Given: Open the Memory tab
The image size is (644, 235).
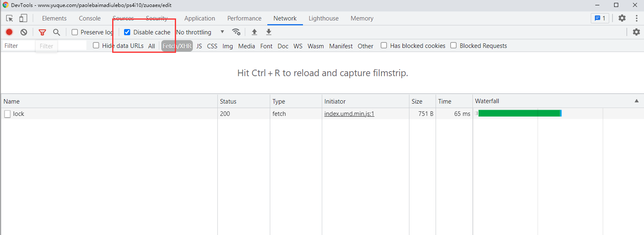Looking at the screenshot, I should pos(362,18).
